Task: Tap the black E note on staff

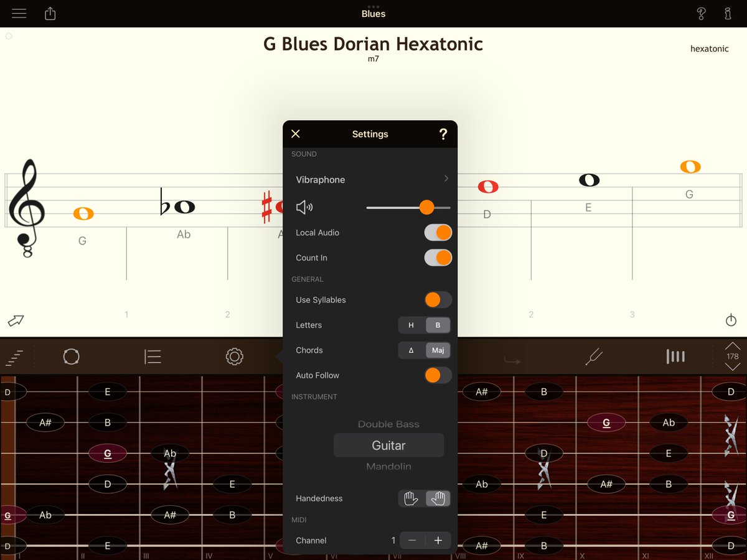Action: tap(589, 180)
